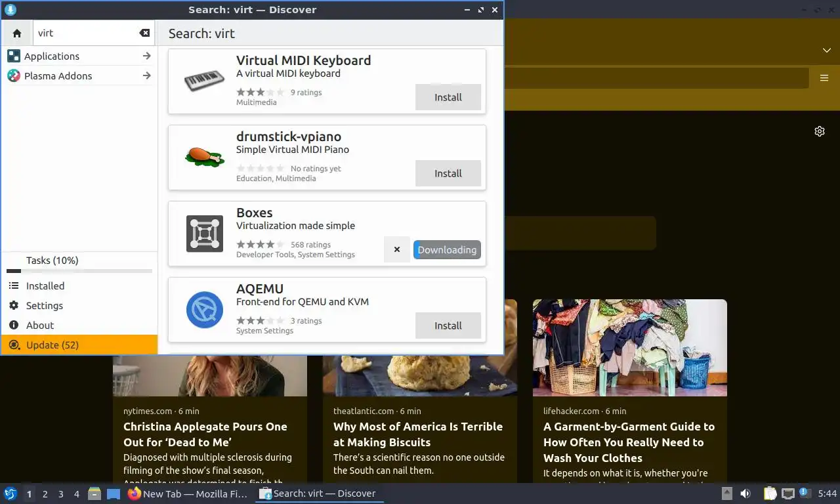
Task: Click the AQEMU title text
Action: point(260,289)
